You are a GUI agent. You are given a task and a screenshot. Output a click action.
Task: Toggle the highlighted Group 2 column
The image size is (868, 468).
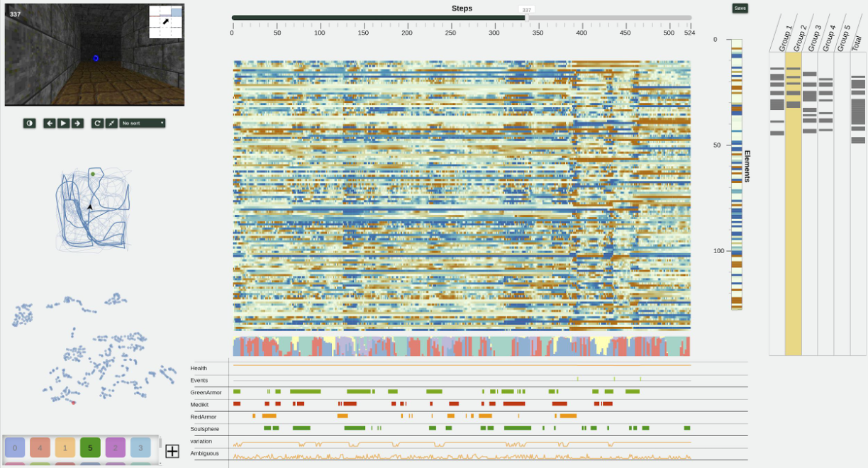[791, 213]
